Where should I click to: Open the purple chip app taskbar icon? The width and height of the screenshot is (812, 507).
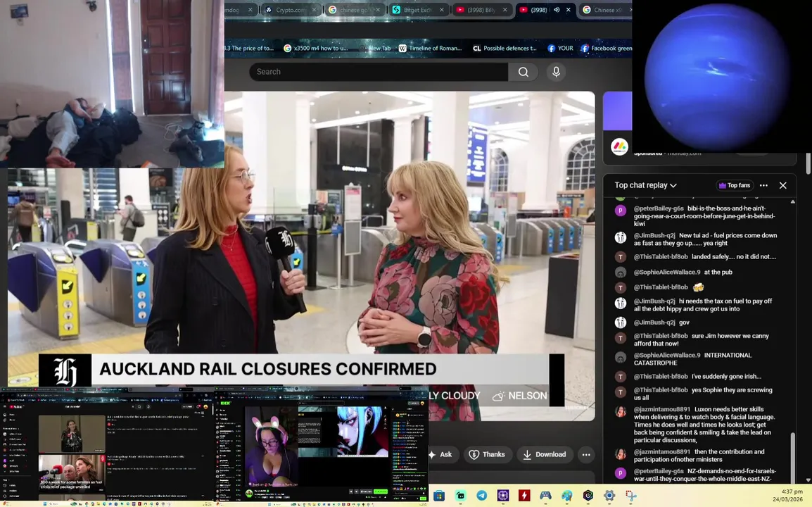point(503,496)
